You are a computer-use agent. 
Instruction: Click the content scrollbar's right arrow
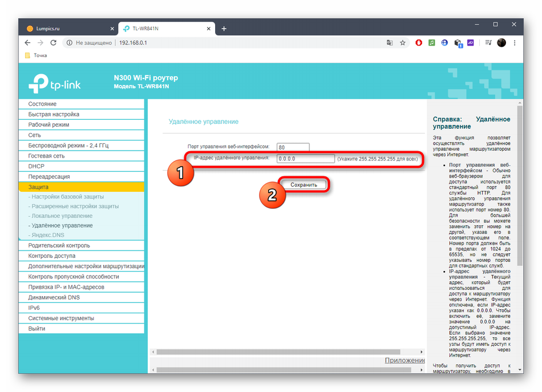coord(422,352)
